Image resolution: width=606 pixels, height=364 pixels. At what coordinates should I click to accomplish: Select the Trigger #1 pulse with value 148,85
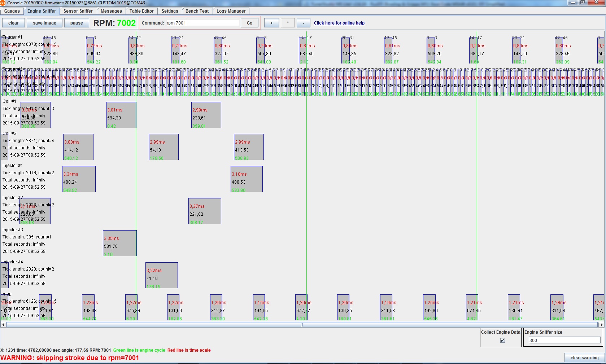click(x=345, y=51)
